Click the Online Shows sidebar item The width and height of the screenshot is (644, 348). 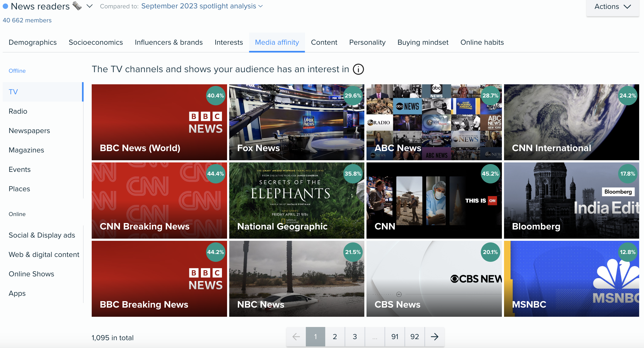(31, 274)
